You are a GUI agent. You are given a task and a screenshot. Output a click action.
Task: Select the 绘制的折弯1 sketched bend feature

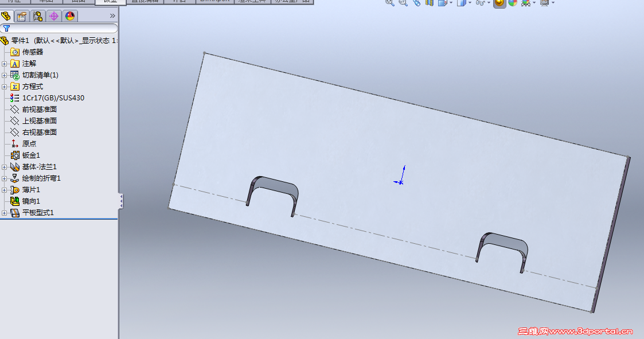tap(36, 178)
